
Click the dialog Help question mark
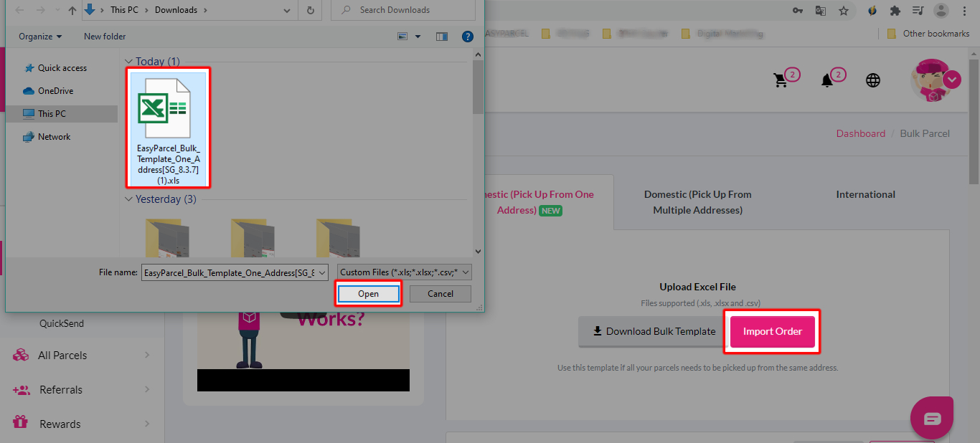[467, 36]
